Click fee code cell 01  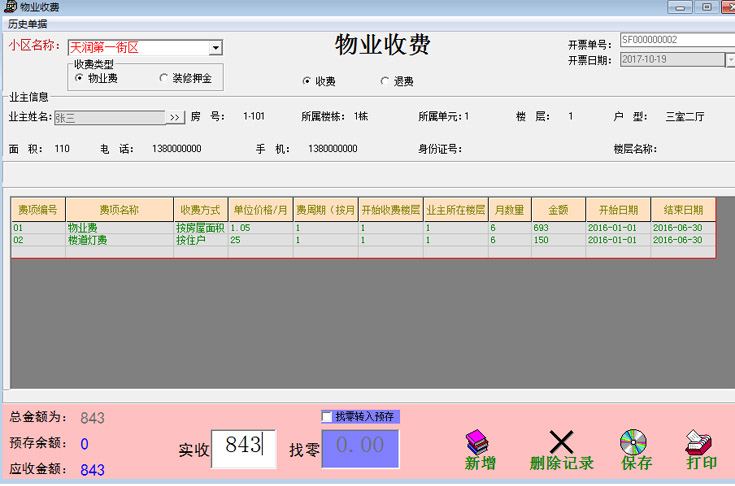[38, 228]
